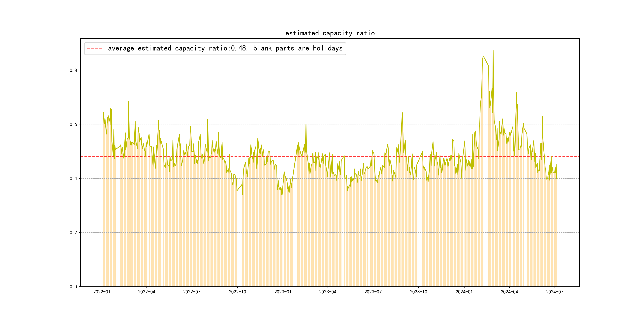Click the 2023-07 x-axis date label
Viewport: 644px width, 322px height.
(x=373, y=292)
